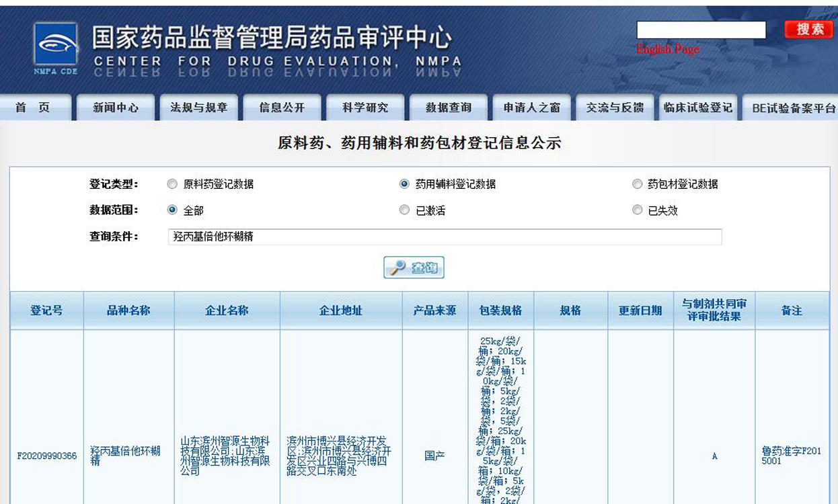Choose 已激活 data range option
Image resolution: width=838 pixels, height=504 pixels.
404,210
